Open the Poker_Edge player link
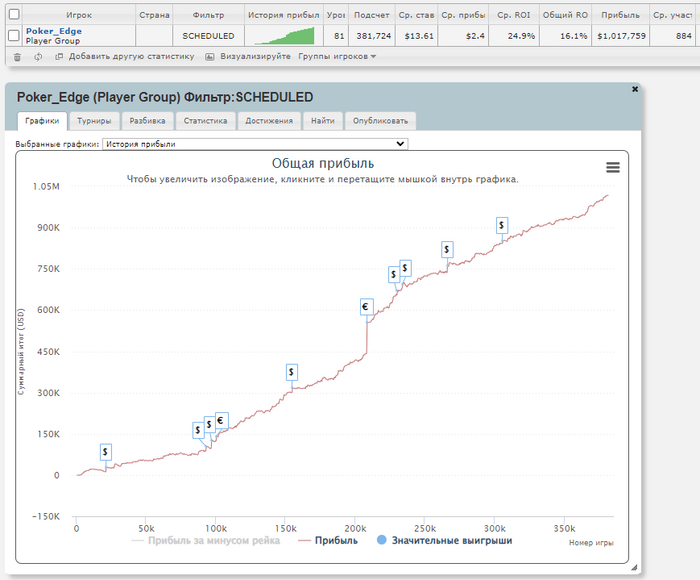This screenshot has height=580, width=700. tap(54, 31)
